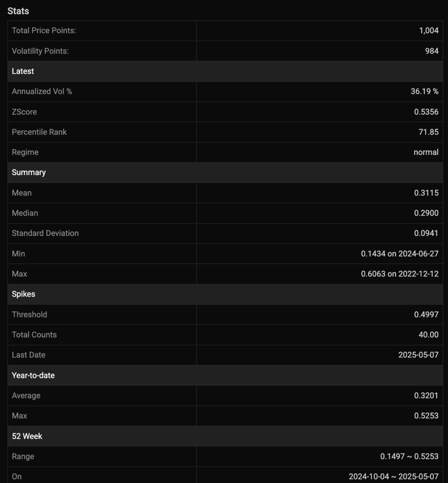Screen dimensions: 448x483
Task: Click the Stats heading
Action: point(18,11)
